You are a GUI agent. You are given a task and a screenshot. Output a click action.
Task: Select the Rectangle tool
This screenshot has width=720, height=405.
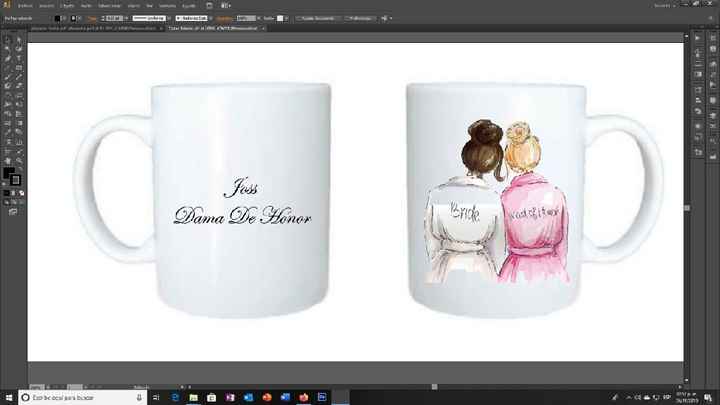[x=19, y=68]
